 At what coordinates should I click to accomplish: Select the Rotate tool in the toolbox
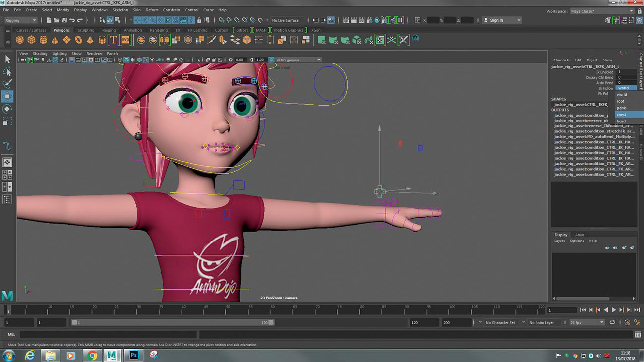7,109
